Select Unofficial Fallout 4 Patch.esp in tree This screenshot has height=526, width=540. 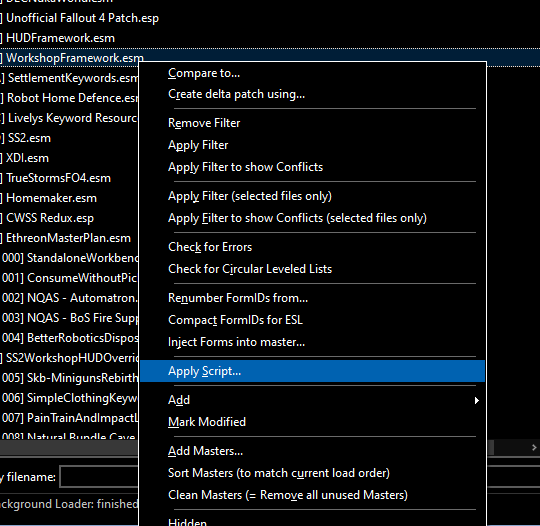pyautogui.click(x=82, y=18)
